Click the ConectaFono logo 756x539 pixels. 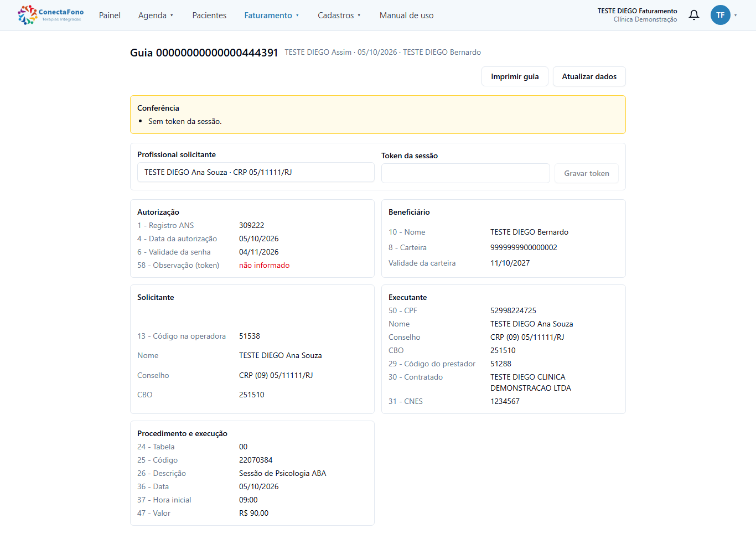pyautogui.click(x=50, y=15)
